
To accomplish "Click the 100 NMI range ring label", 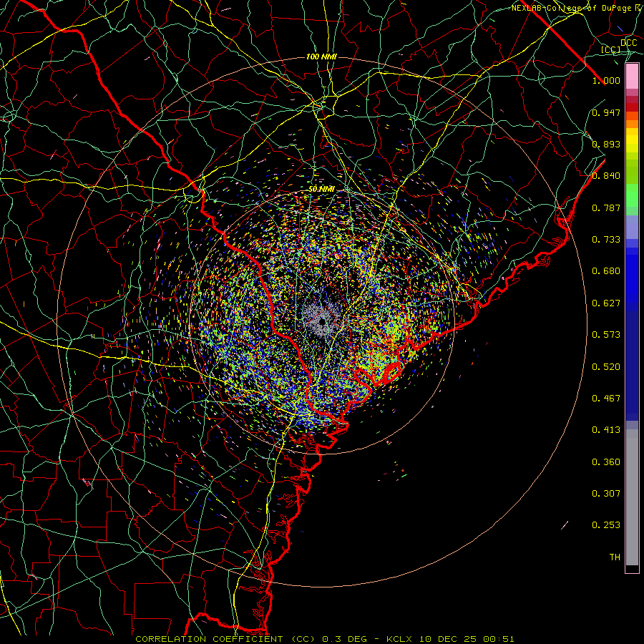I will coord(321,57).
